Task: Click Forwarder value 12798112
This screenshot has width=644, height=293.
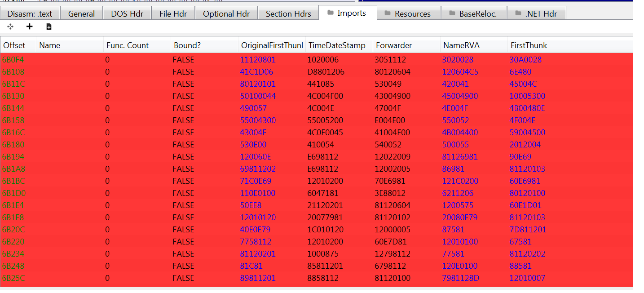Action: click(x=393, y=254)
